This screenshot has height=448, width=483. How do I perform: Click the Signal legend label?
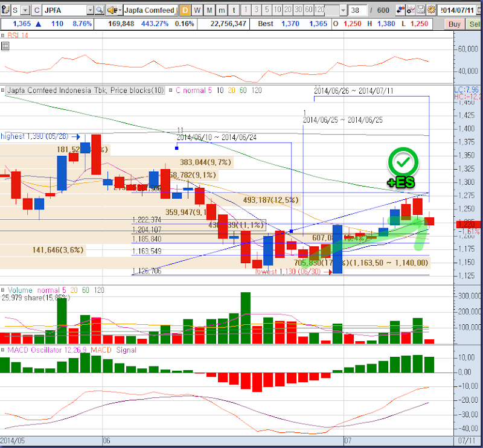pos(126,350)
